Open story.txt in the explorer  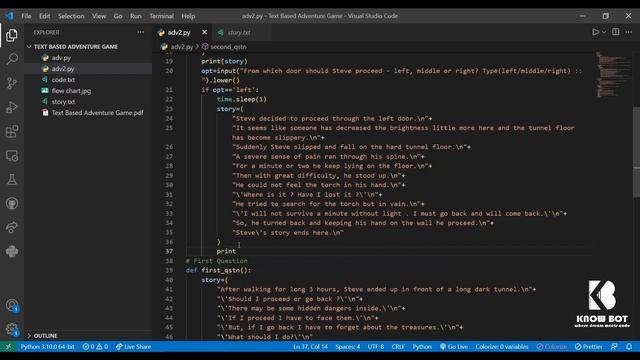(x=63, y=102)
